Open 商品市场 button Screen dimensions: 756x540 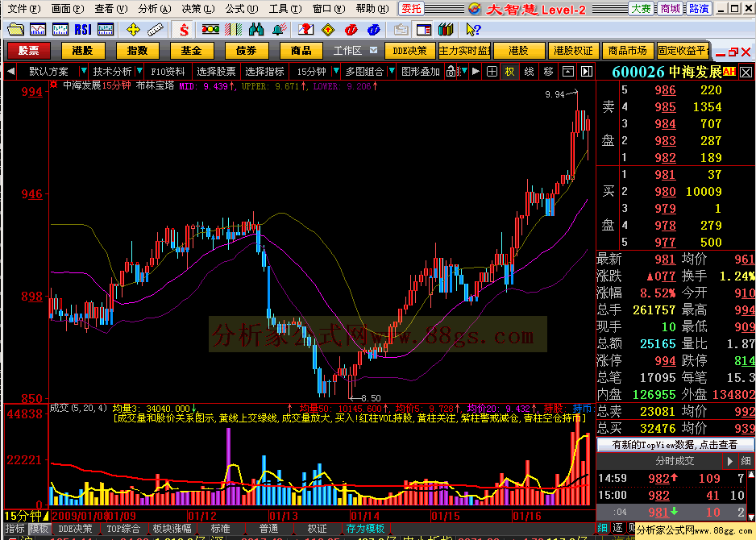coord(627,51)
